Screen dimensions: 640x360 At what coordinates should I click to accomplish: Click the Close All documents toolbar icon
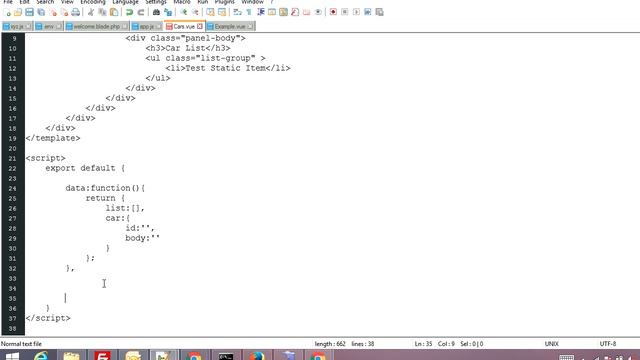(x=64, y=12)
